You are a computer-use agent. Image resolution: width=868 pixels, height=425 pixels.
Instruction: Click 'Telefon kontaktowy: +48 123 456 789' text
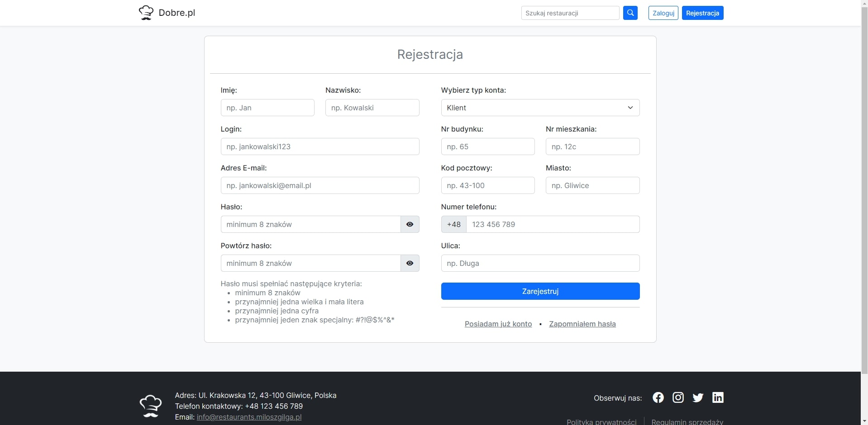[x=239, y=406]
